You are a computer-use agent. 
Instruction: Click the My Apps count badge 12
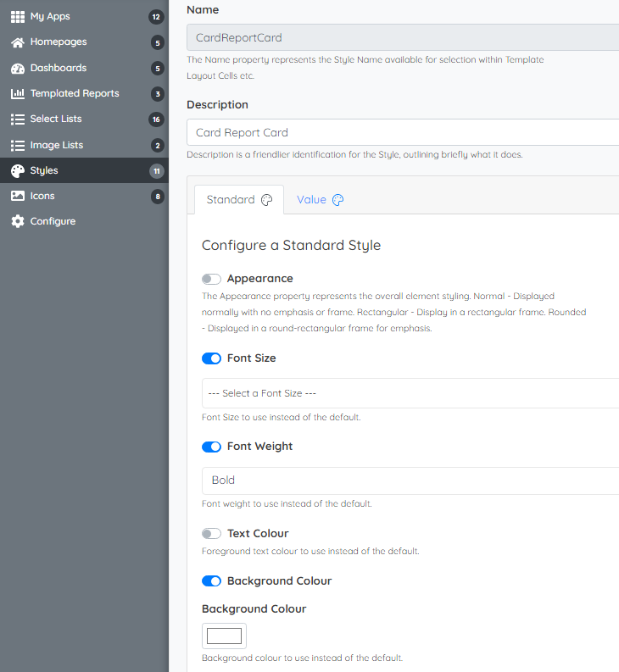(156, 17)
